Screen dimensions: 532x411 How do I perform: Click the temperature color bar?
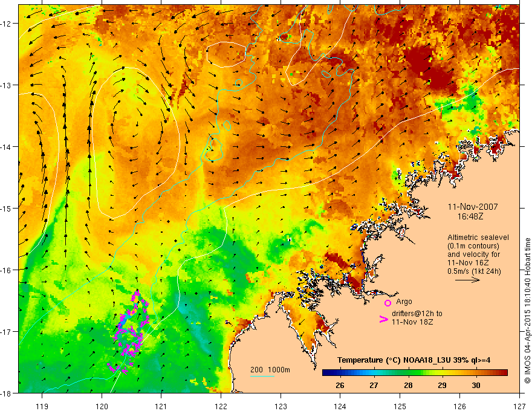click(415, 373)
